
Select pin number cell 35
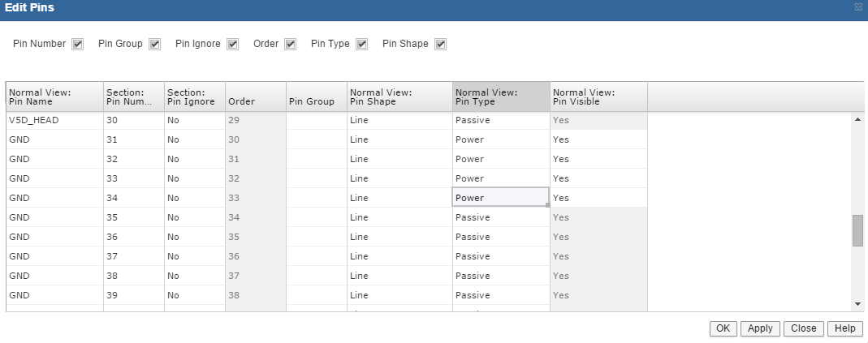[x=134, y=217]
